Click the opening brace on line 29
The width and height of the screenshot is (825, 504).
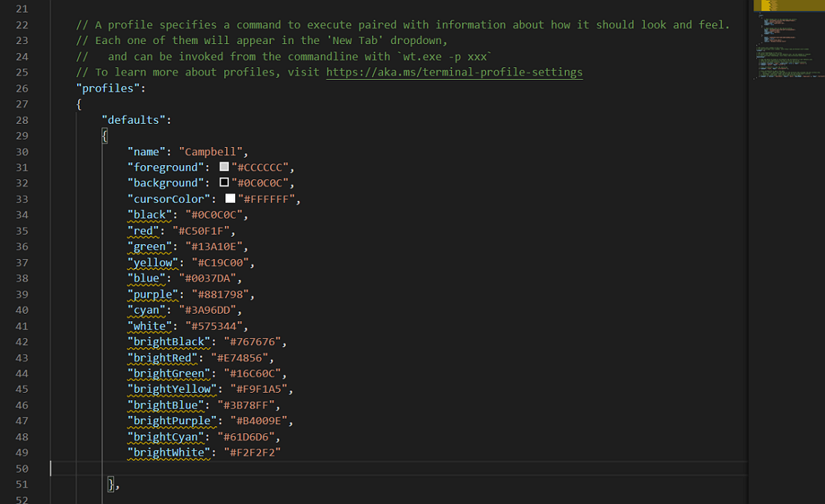[x=105, y=136]
